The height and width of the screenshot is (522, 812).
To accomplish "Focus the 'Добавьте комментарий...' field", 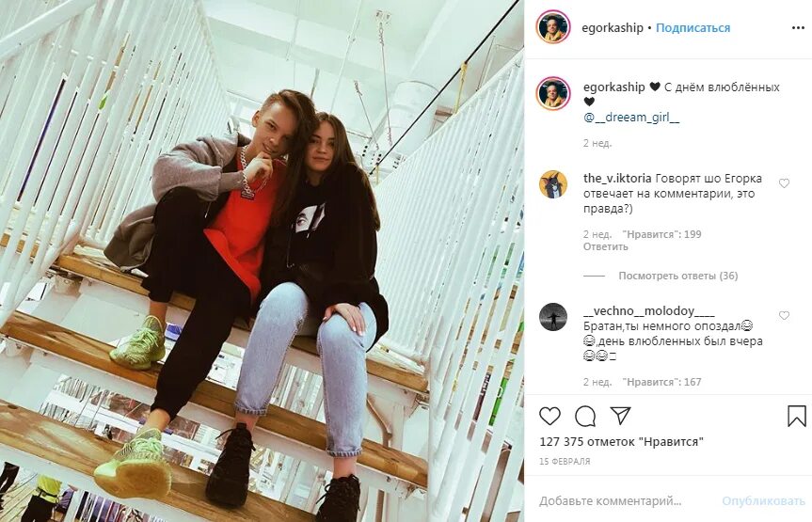I will pyautogui.click(x=621, y=501).
